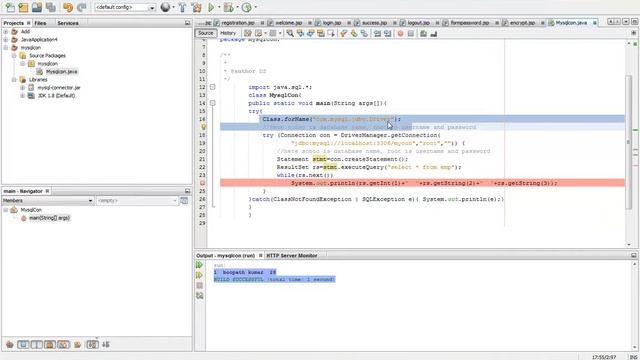This screenshot has width=640, height=360.
Task: Click the Re-run green arrow in Output
Action: click(x=199, y=265)
